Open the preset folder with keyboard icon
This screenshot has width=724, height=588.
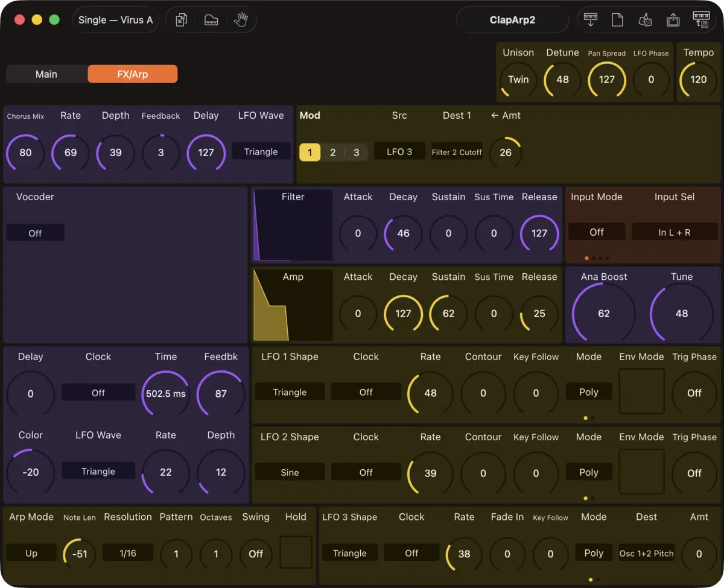[x=211, y=20]
